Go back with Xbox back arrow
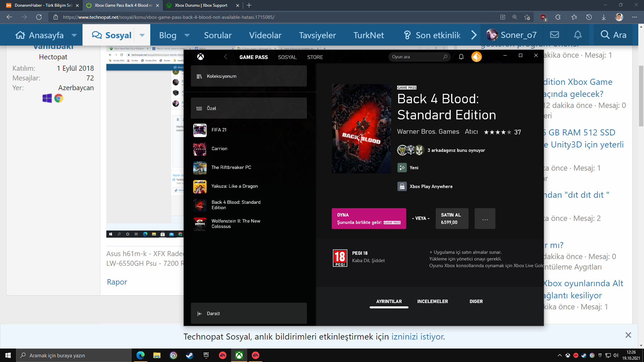 (x=226, y=57)
